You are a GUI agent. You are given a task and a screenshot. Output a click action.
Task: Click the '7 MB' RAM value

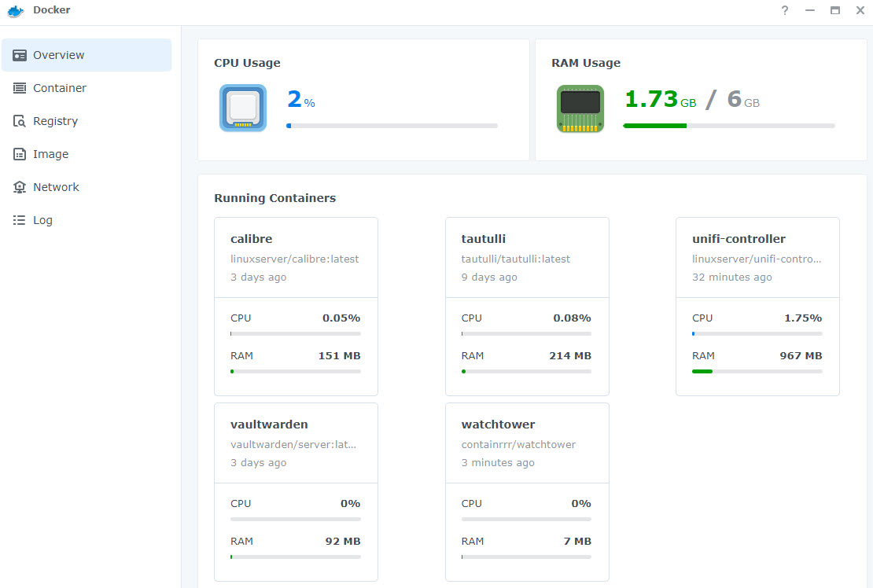[x=577, y=542]
